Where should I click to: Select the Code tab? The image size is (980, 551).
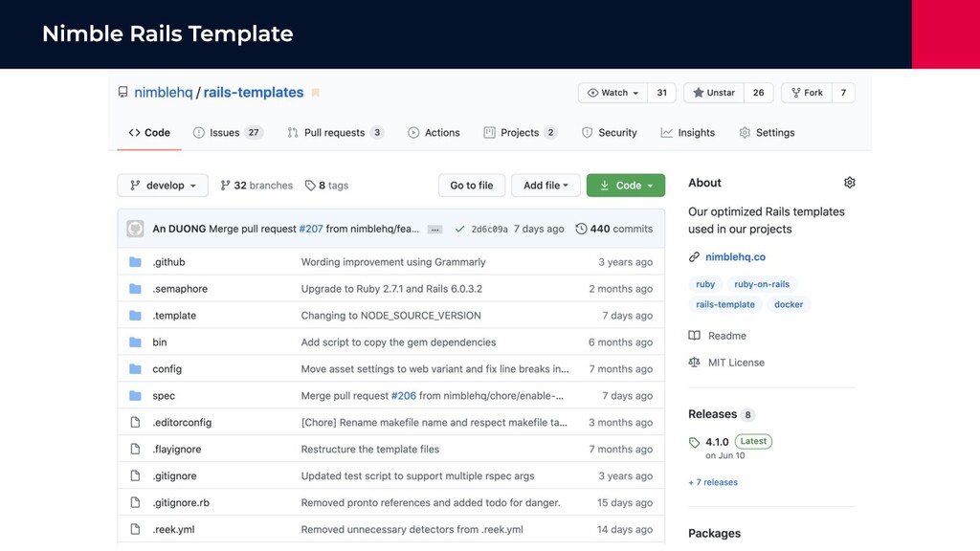coord(149,132)
